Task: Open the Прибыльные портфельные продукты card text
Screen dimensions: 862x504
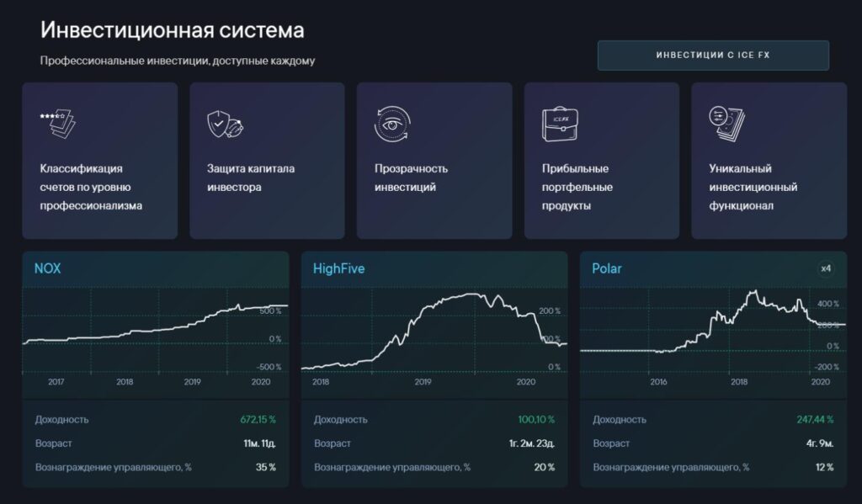Action: 577,187
